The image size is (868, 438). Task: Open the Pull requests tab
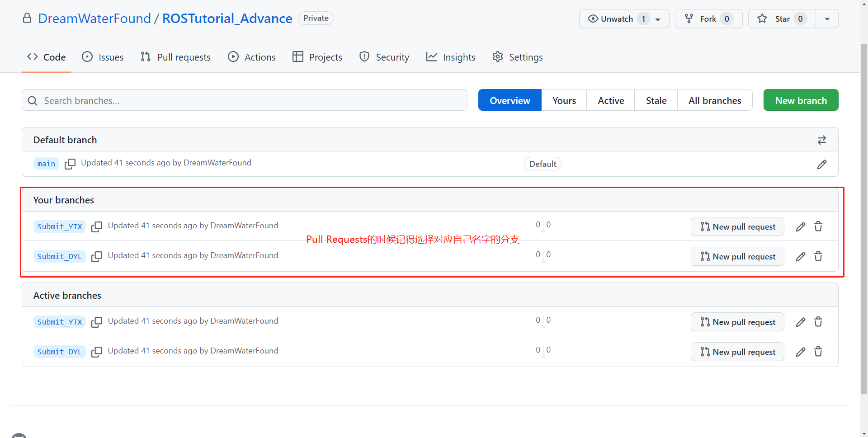pyautogui.click(x=175, y=57)
